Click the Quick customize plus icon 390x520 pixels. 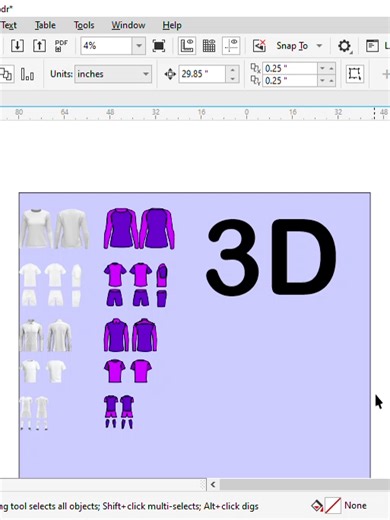coord(386,74)
